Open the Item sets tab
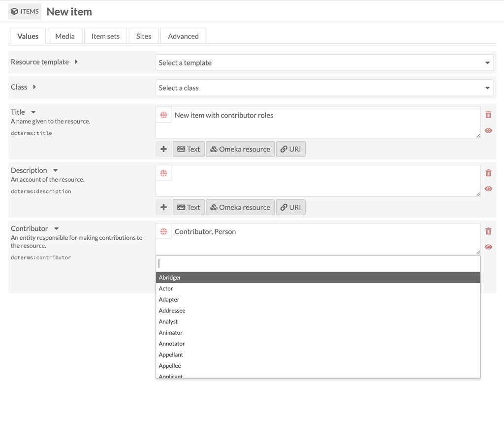Screen dimensions: 504x444 click(x=105, y=35)
